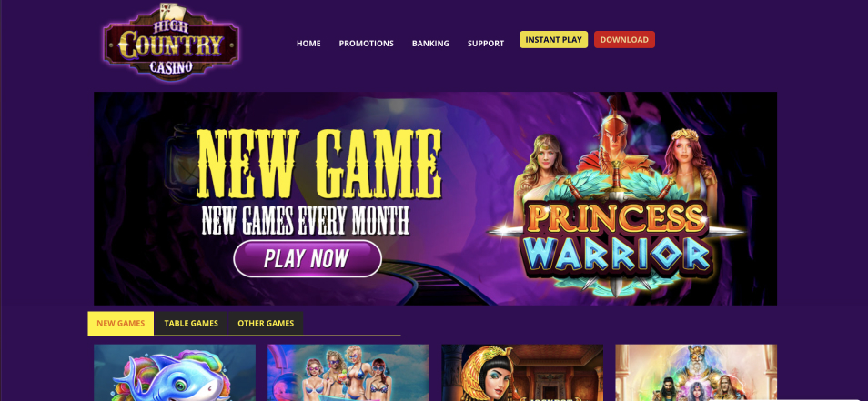The height and width of the screenshot is (401, 868).
Task: Open the Cleopatra Egyptian game thumbnail
Action: 522,373
